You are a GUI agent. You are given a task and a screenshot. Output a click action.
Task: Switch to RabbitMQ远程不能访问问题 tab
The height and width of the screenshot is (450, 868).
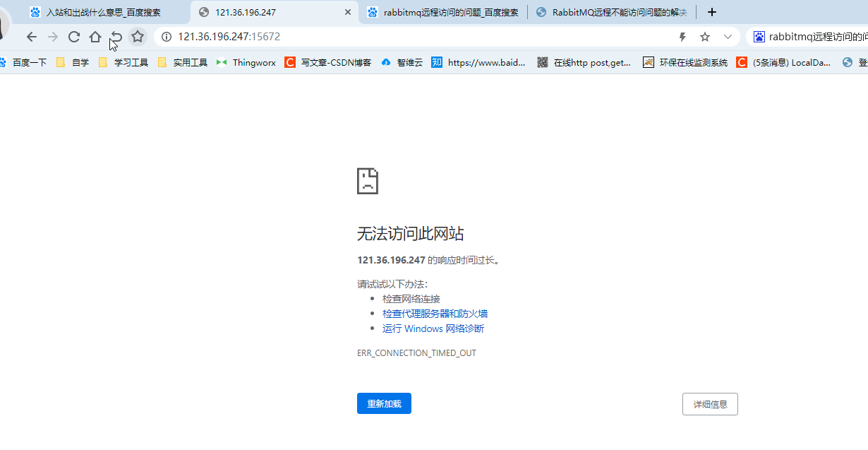(612, 12)
